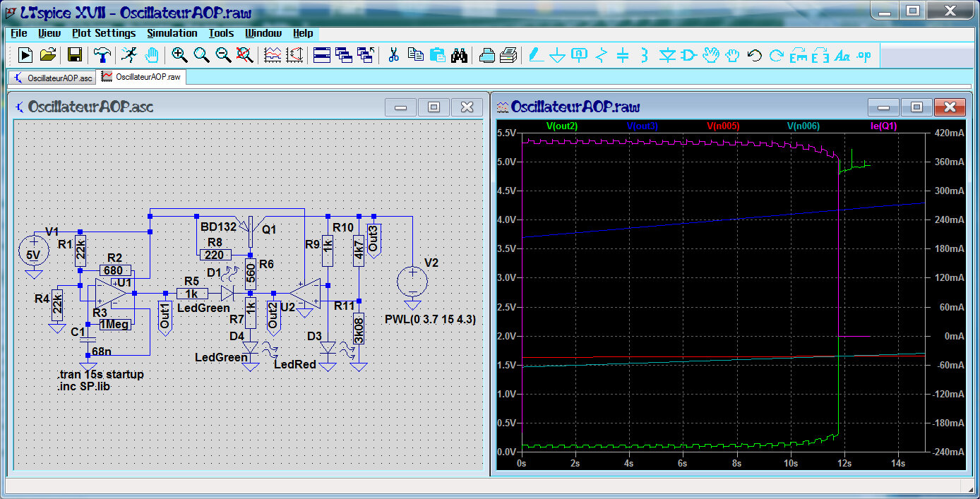Maximize the OscillateurAOP.asc child window

click(x=434, y=107)
